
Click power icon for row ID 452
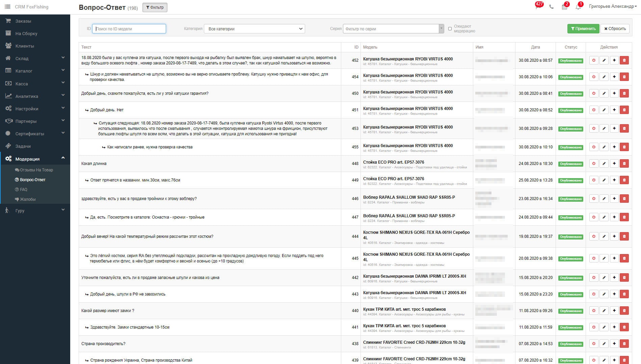coord(594,60)
